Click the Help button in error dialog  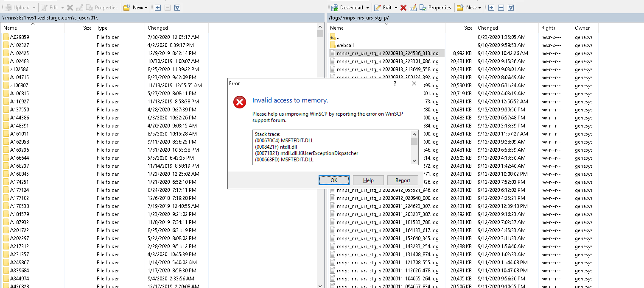pos(368,180)
